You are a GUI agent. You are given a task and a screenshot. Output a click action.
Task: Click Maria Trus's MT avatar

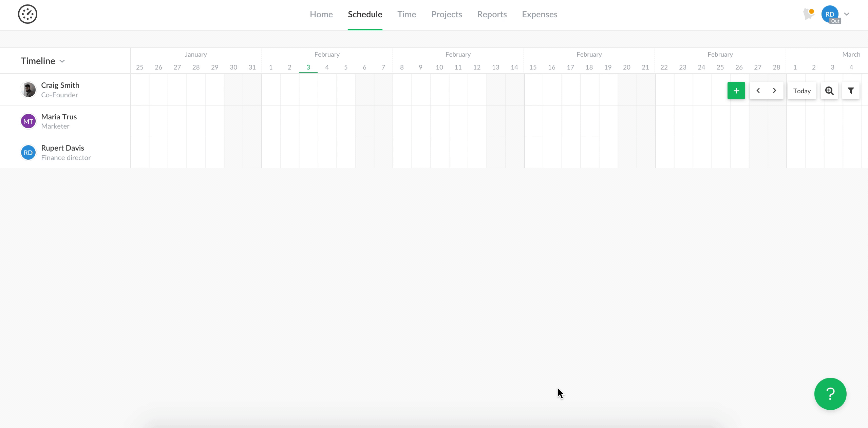click(x=28, y=121)
